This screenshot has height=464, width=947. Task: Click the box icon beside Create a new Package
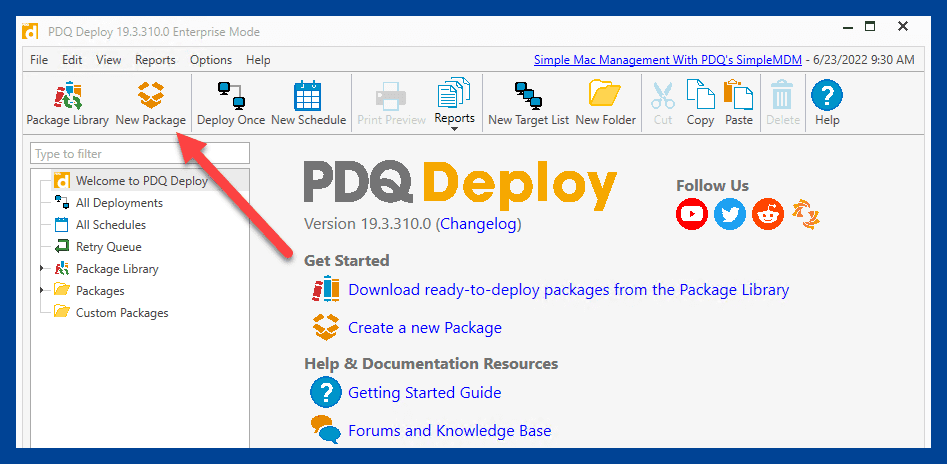coord(326,327)
